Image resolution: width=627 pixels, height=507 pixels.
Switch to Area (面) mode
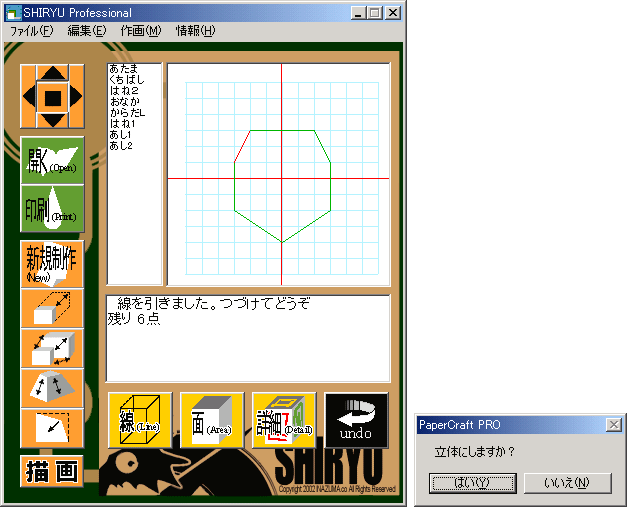coord(212,420)
